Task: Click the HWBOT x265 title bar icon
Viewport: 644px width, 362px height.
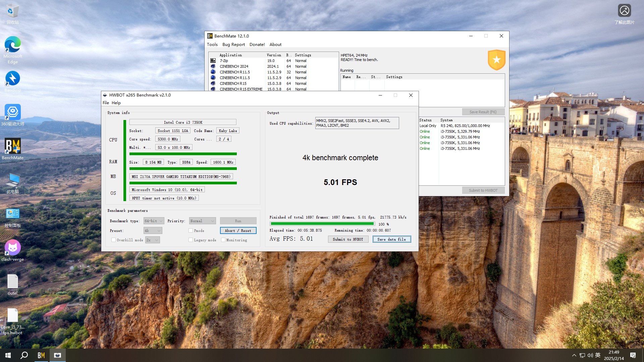Action: point(105,95)
